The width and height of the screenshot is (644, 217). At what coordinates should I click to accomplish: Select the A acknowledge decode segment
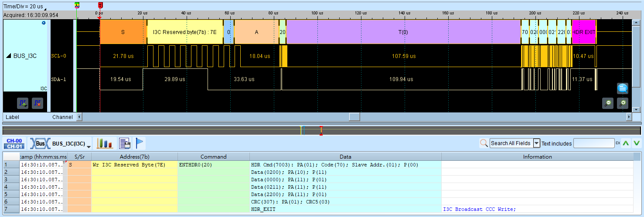coord(256,32)
